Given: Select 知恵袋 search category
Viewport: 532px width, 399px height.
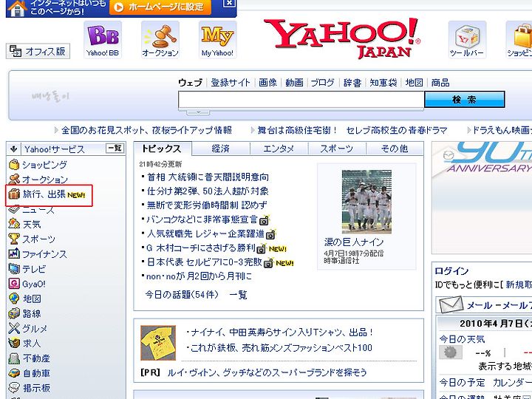Looking at the screenshot, I should tap(383, 83).
